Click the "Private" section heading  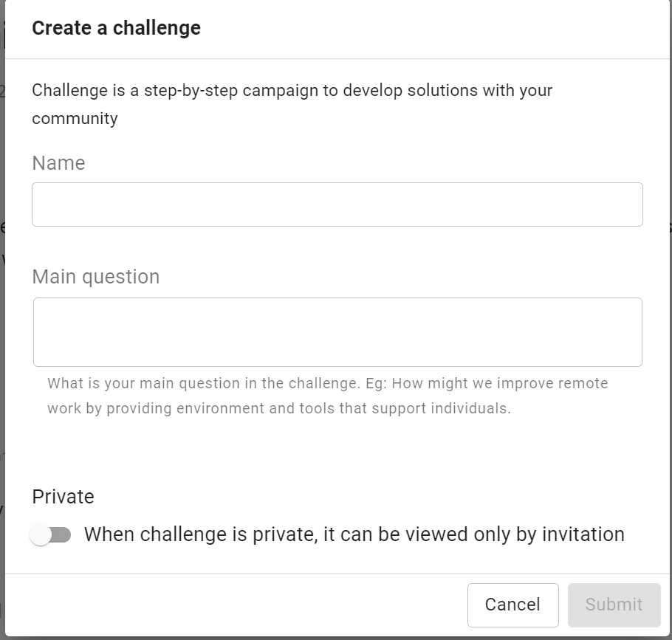[63, 497]
